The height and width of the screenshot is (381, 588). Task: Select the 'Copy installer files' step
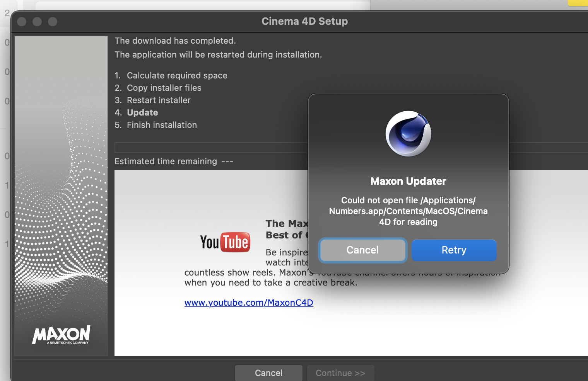click(164, 88)
